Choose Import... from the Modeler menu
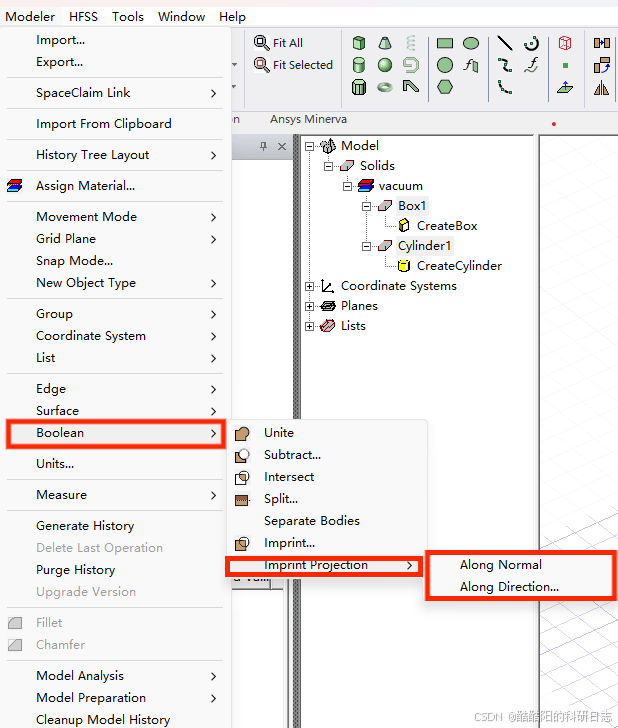618x728 pixels. 115,40
